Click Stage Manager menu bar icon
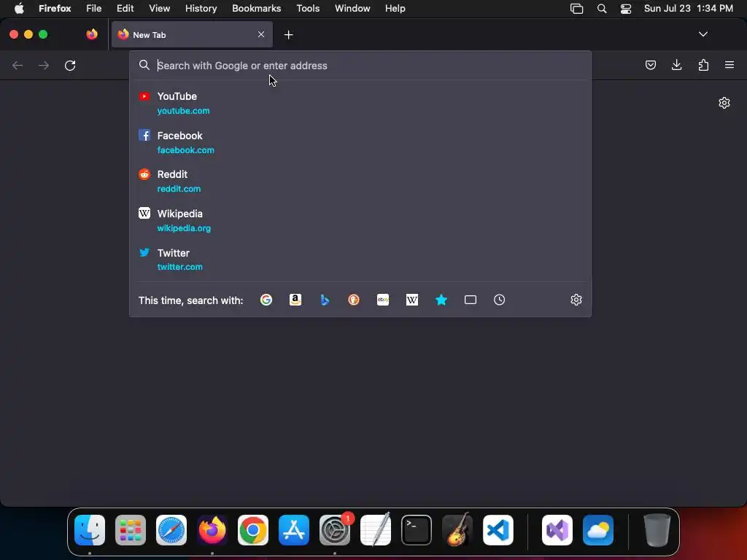747x560 pixels. [576, 9]
